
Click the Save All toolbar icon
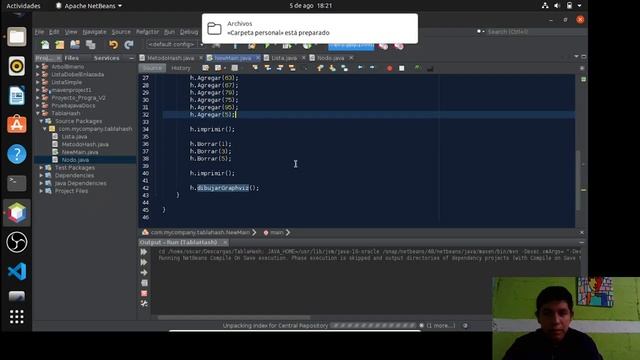(91, 44)
